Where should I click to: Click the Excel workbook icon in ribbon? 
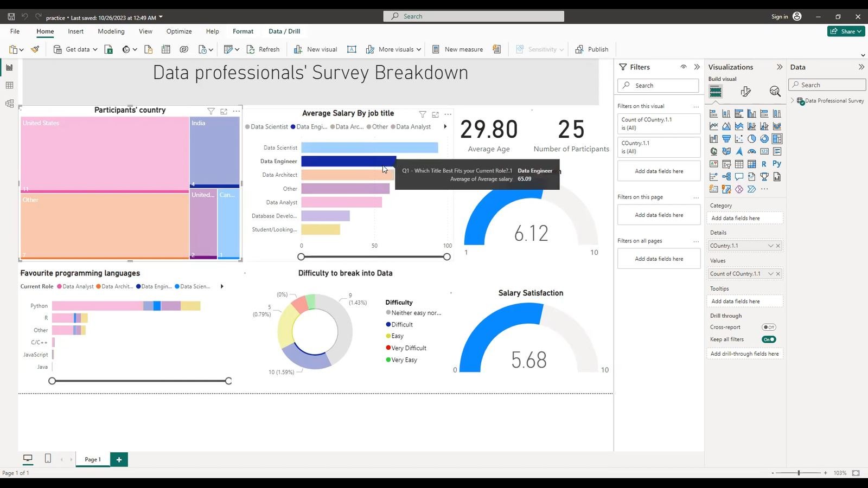click(x=108, y=49)
